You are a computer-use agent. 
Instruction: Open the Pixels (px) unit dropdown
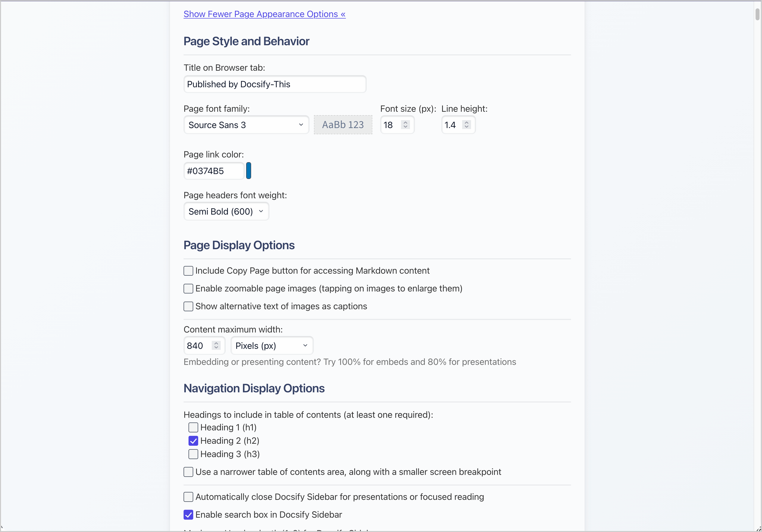271,346
